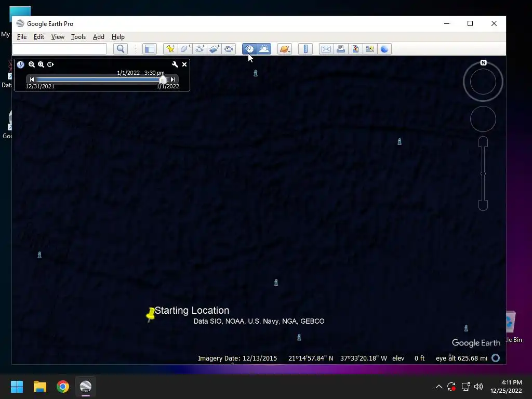The image size is (532, 399).
Task: Select the Starting Location pushpin placemark
Action: pos(151,314)
